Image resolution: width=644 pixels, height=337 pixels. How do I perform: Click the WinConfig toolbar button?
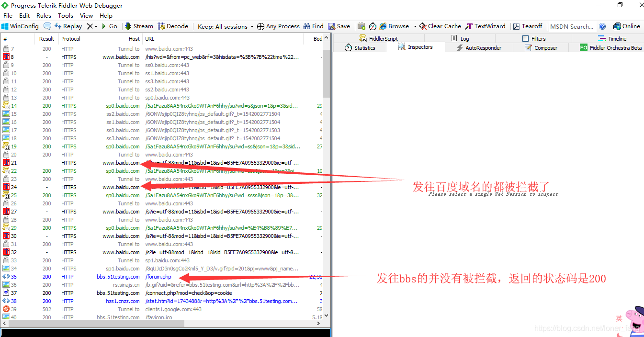(x=20, y=26)
